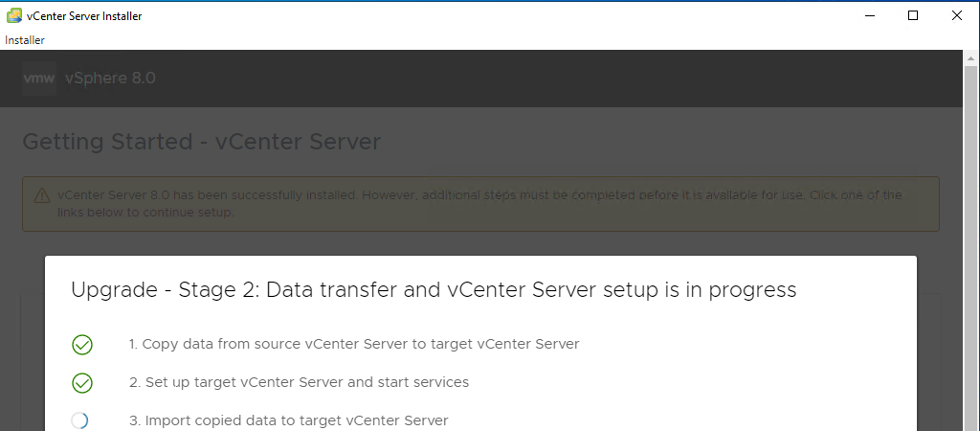This screenshot has width=980, height=431.
Task: Click the vSphere 8.0 header text
Action: click(x=110, y=79)
